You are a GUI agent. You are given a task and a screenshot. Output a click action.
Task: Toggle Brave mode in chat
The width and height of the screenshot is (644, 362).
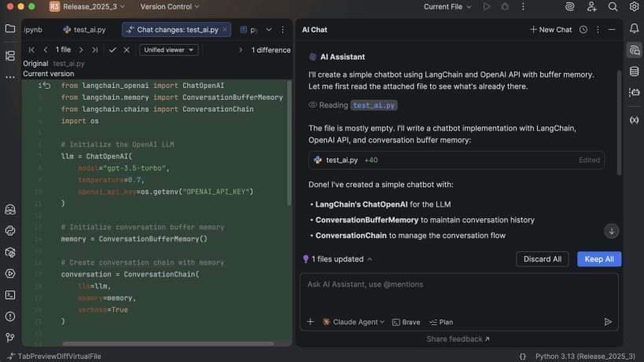(406, 322)
